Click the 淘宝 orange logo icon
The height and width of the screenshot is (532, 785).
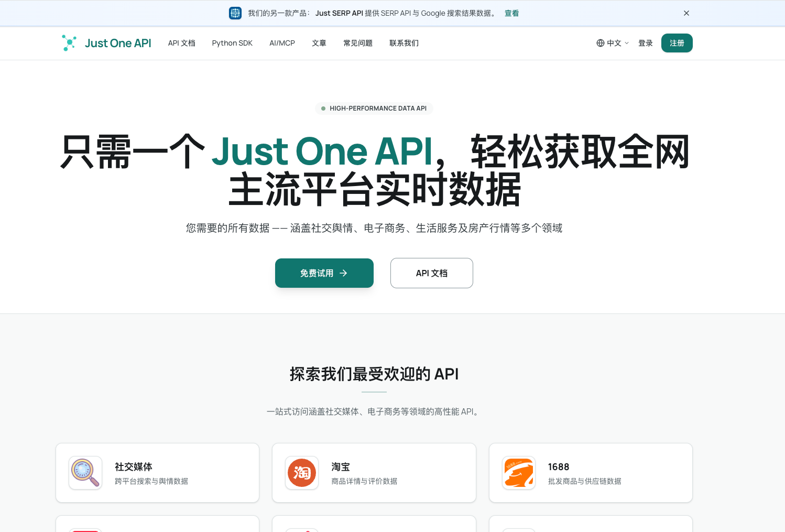[302, 473]
